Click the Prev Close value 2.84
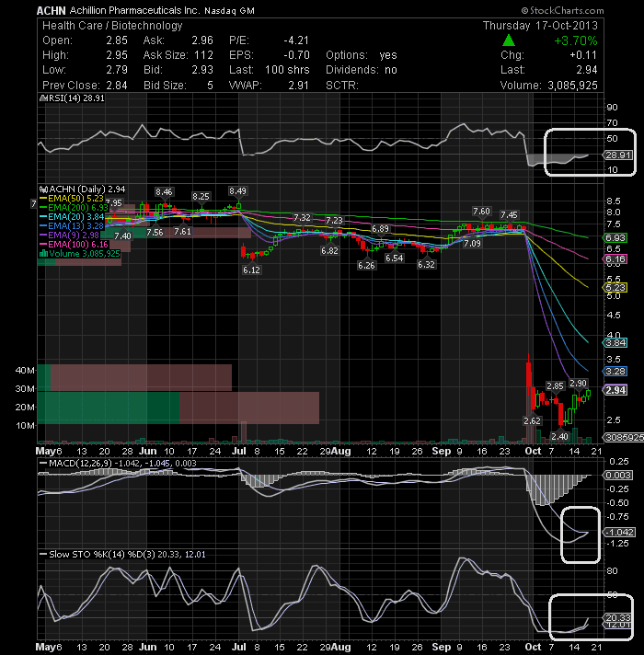This screenshot has width=644, height=655. [x=117, y=86]
